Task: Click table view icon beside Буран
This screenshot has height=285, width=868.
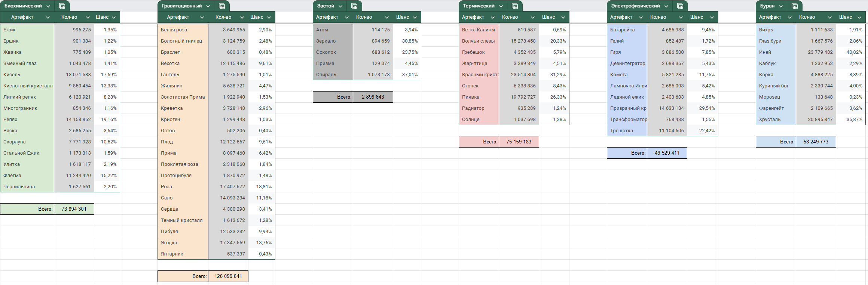Action: point(795,6)
